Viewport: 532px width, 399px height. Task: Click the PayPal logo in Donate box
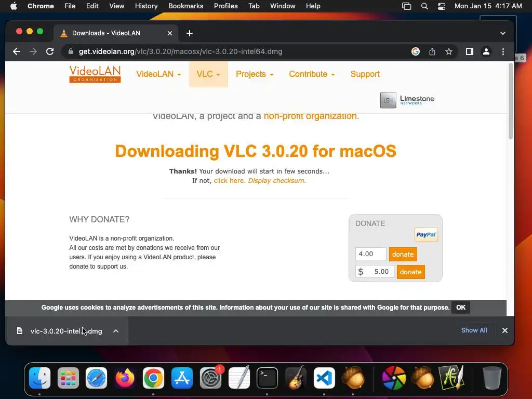click(426, 234)
